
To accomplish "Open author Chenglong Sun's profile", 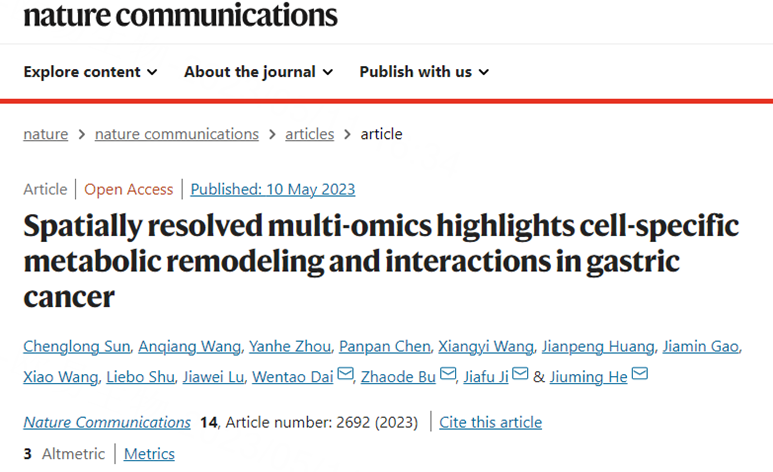I will click(x=76, y=347).
